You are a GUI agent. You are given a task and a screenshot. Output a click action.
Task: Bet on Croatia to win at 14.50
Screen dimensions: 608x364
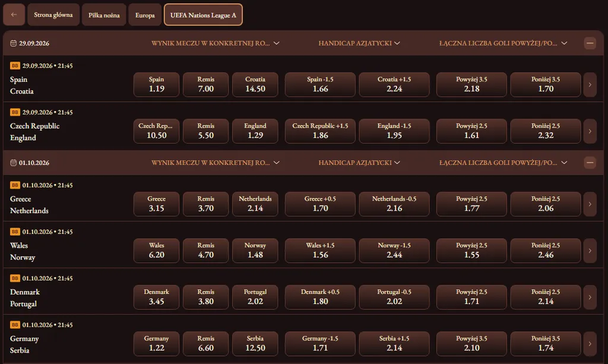(255, 84)
